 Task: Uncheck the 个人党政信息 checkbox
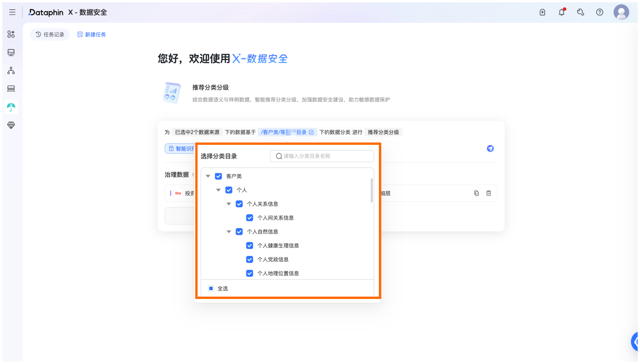[x=250, y=259]
